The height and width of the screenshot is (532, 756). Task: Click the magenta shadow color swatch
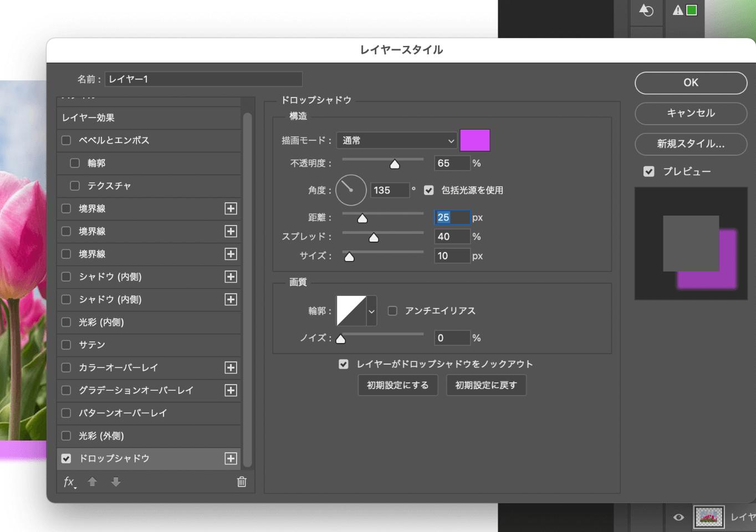click(475, 141)
